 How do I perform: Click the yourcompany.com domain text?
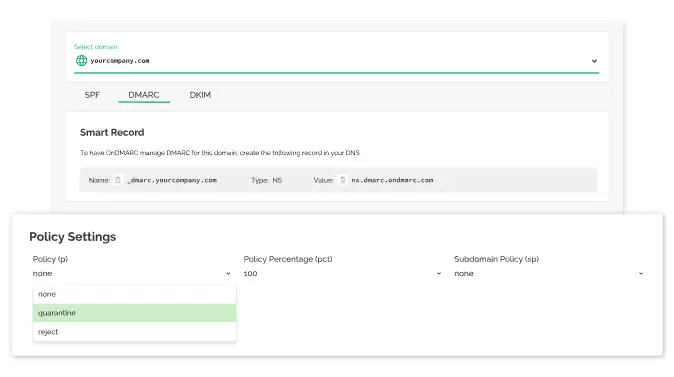pos(120,61)
